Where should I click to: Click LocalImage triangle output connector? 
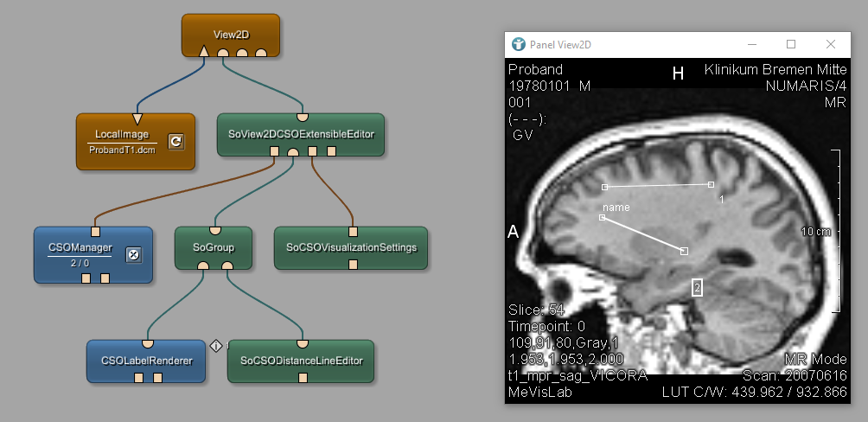click(137, 119)
